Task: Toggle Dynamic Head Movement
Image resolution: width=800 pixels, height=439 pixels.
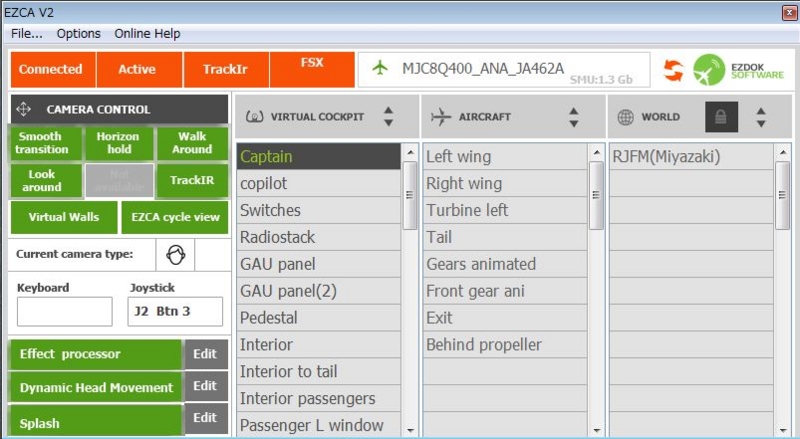Action: (x=96, y=387)
